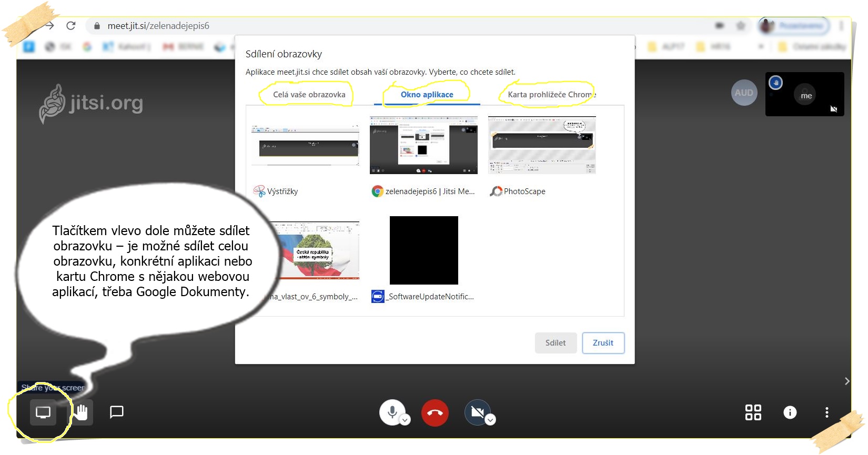Viewport: 868px width, 455px height.
Task: Click raised hand indicator on me thumbnail
Action: (x=775, y=83)
